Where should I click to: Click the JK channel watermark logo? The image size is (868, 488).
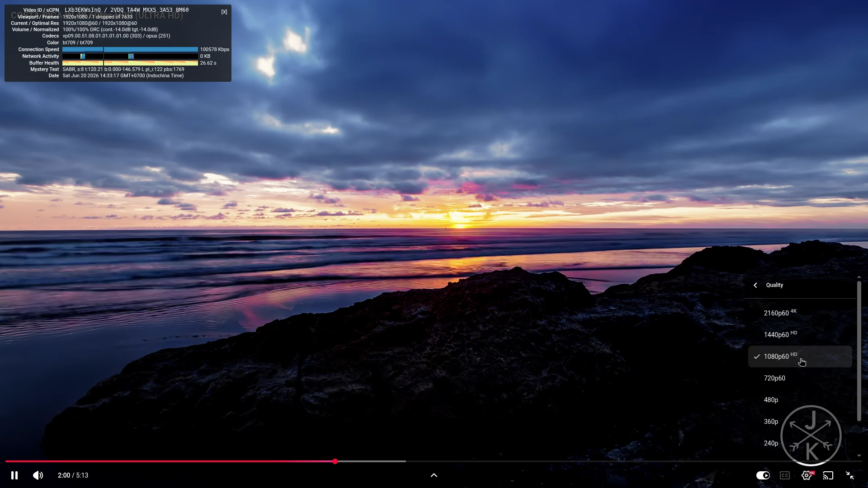(811, 436)
